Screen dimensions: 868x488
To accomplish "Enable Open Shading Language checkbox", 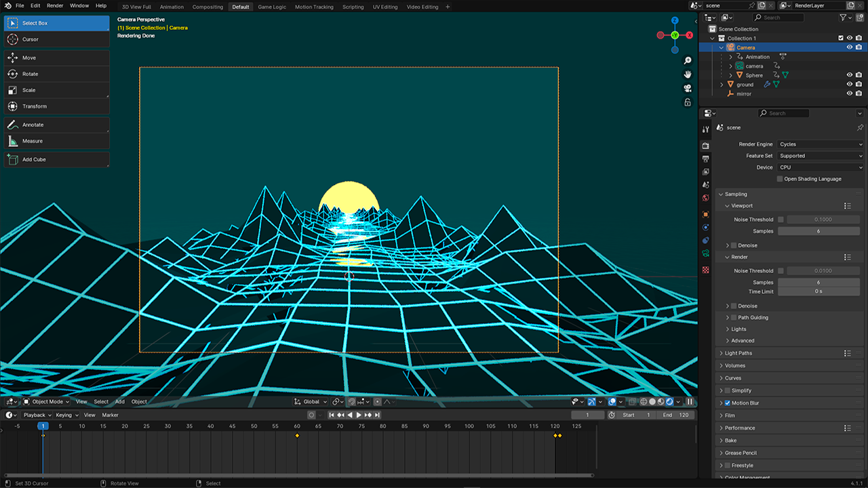I will tap(780, 179).
